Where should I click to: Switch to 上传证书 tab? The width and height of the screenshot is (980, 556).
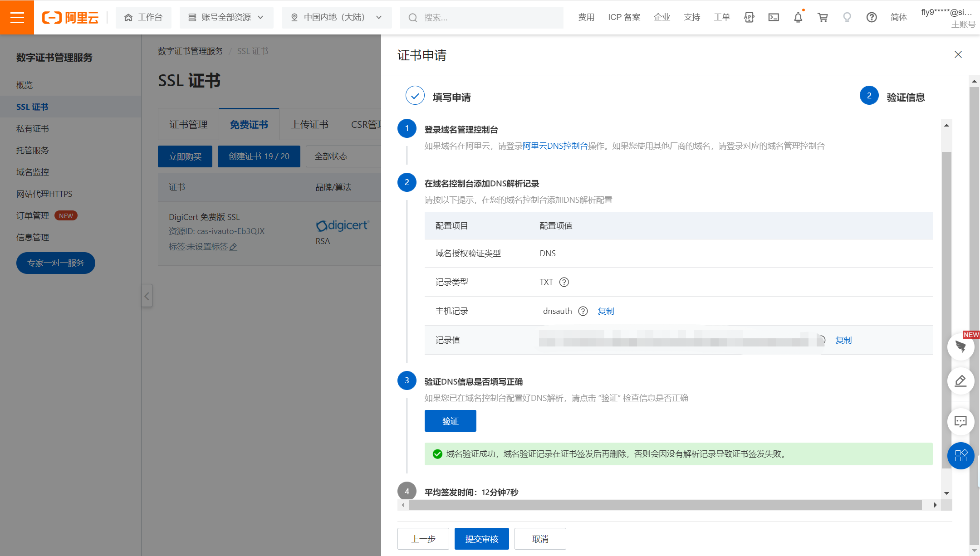[x=309, y=124]
